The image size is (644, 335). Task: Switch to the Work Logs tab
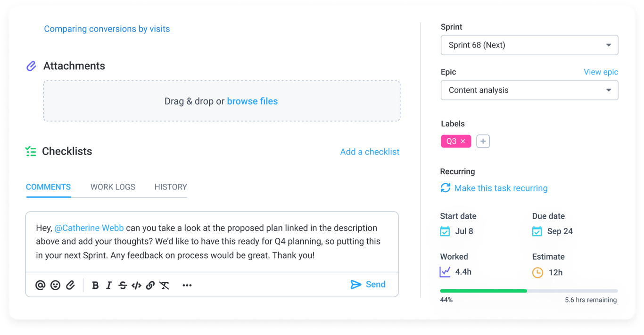click(113, 187)
